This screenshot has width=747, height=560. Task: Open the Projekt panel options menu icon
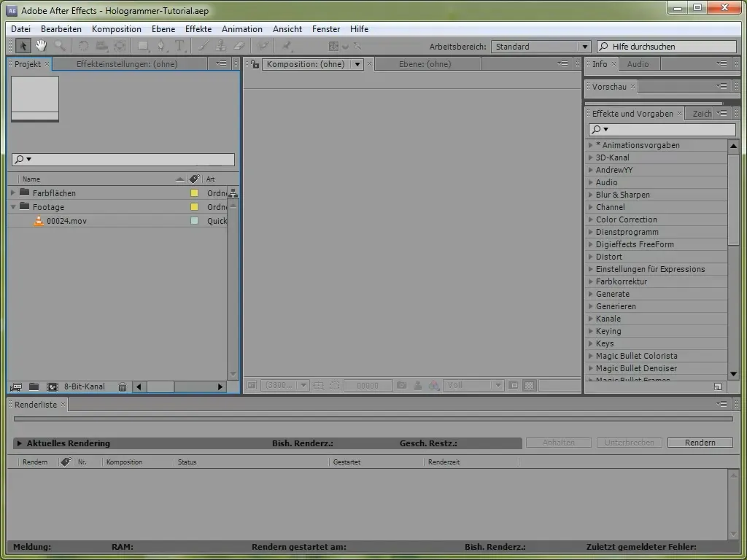221,64
